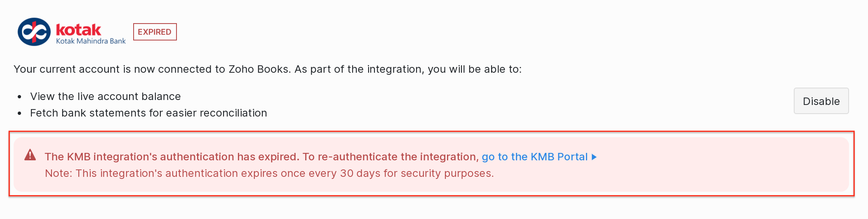Click the EXPIRED status badge
This screenshot has width=868, height=219.
point(155,32)
